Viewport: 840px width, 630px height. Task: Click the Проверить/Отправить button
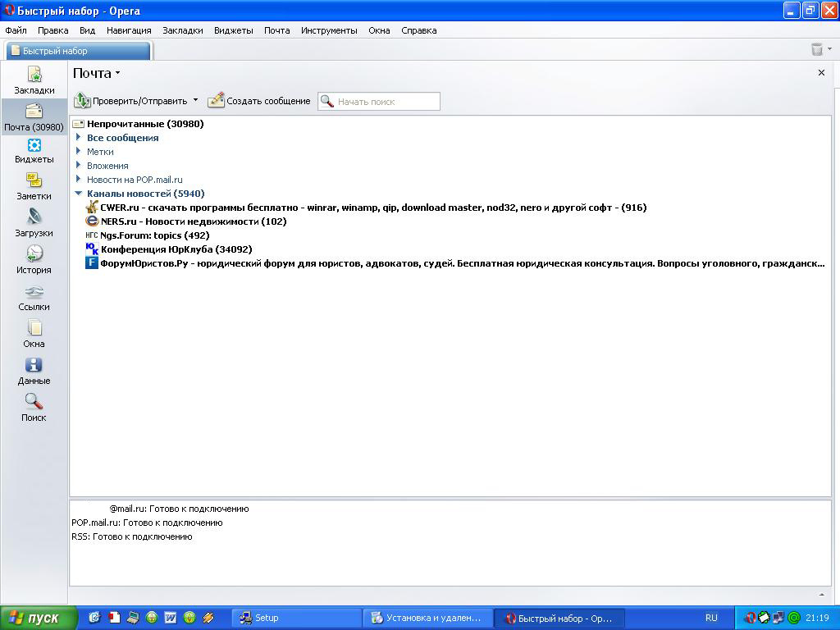pos(130,101)
